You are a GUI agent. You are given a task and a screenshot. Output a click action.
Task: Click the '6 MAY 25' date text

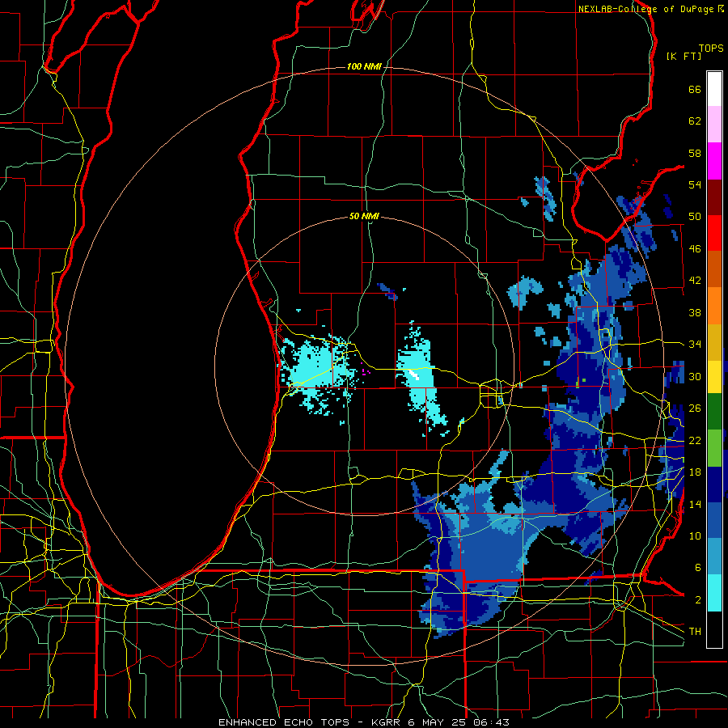(x=437, y=722)
